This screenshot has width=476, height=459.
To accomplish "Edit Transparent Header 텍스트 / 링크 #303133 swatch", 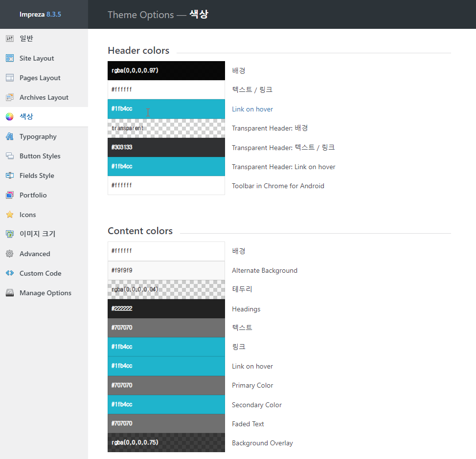I will click(x=166, y=147).
